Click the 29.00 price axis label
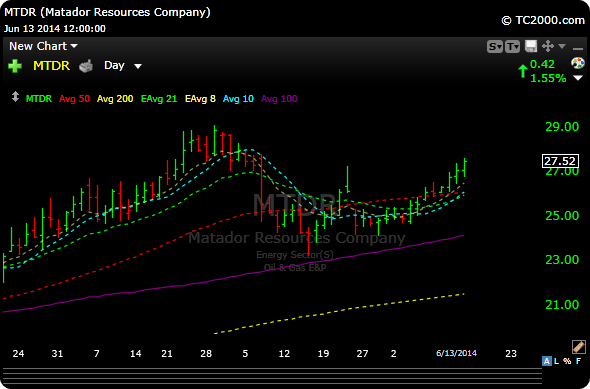The width and height of the screenshot is (590, 389). [x=562, y=127]
